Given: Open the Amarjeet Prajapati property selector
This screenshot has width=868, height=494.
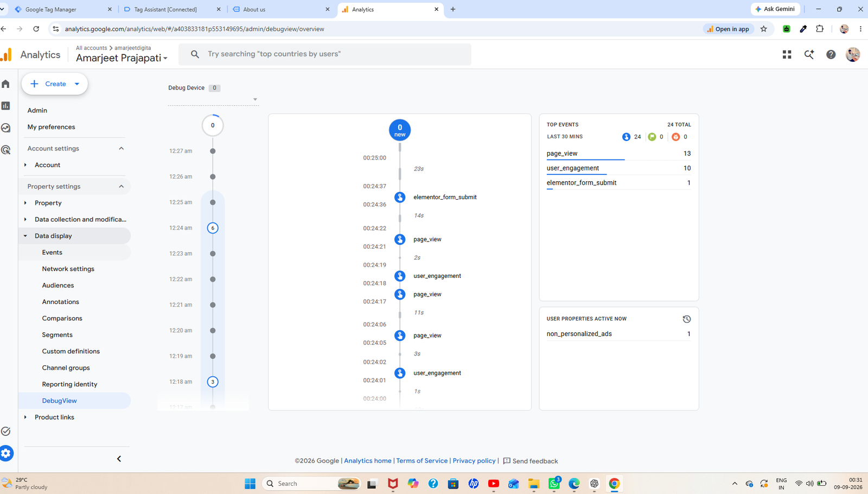Looking at the screenshot, I should 122,58.
